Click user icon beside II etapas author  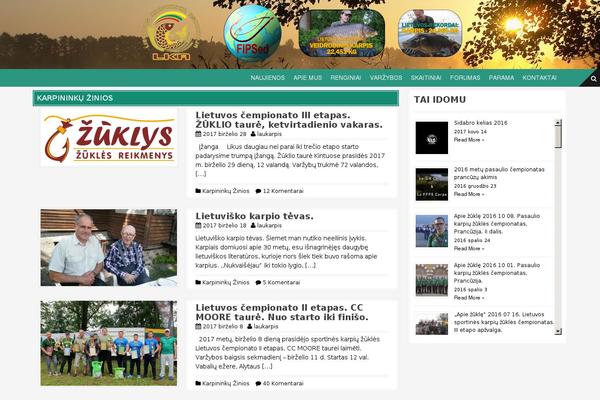click(x=249, y=327)
